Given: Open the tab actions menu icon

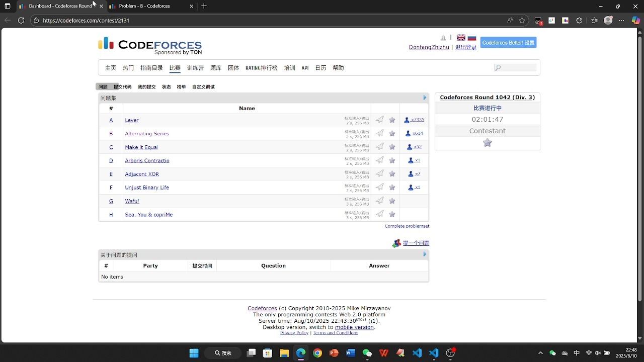Looking at the screenshot, I should 8,6.
